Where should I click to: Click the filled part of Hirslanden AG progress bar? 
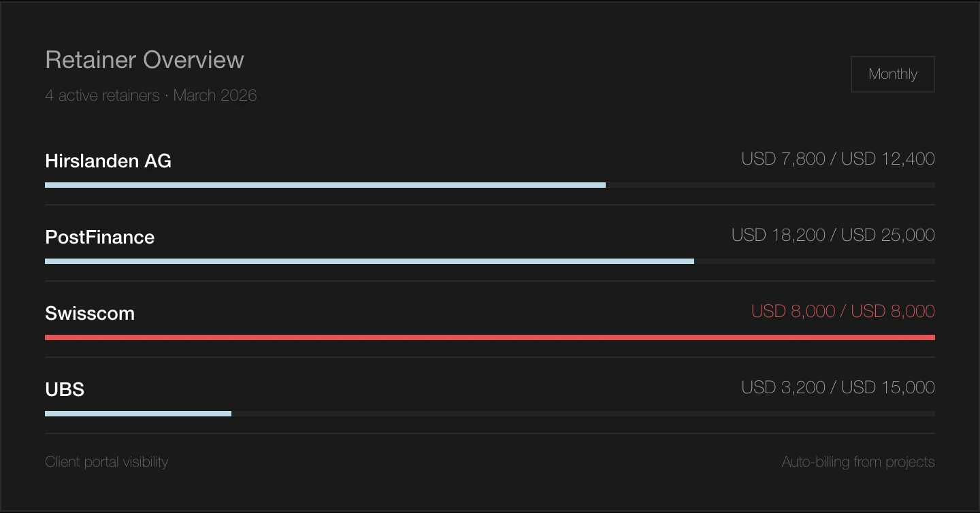pos(325,185)
